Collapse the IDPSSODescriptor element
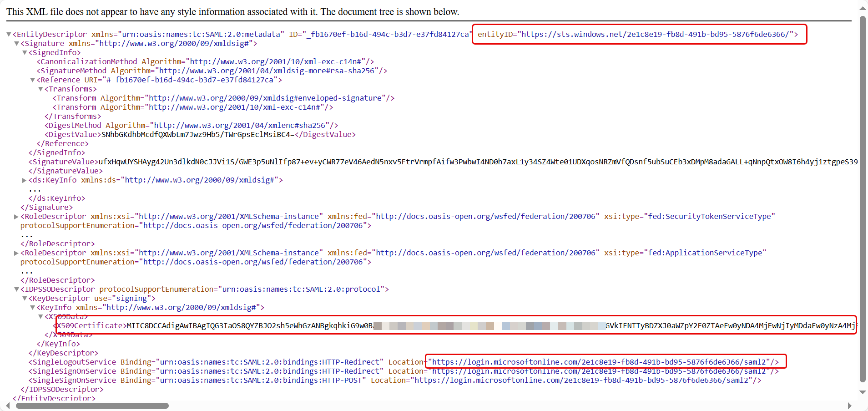Screen dimensions: 868x411 [17, 289]
